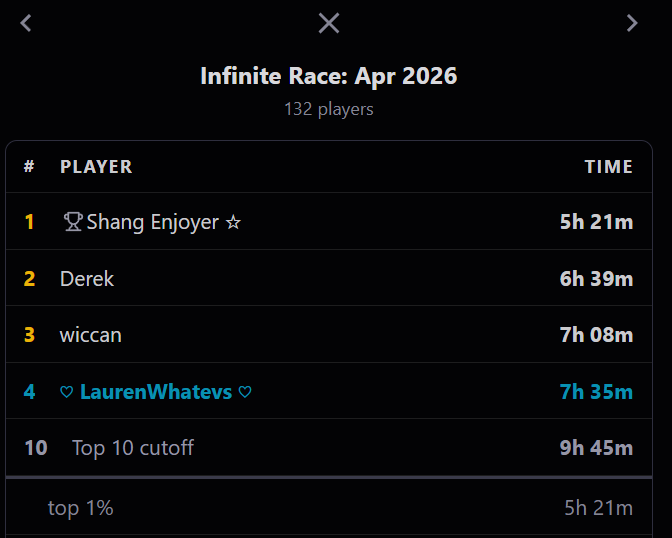Go to next race with right chevron

coord(632,23)
